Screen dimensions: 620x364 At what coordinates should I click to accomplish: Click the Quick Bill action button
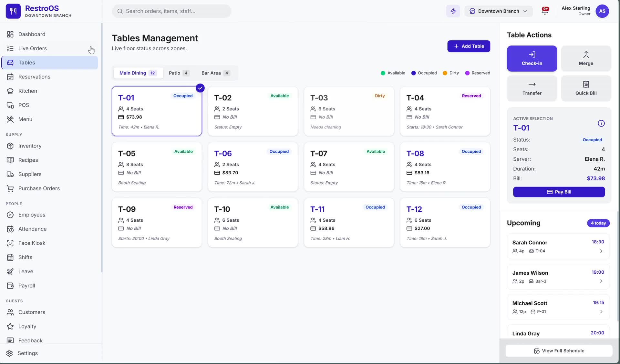pyautogui.click(x=586, y=88)
